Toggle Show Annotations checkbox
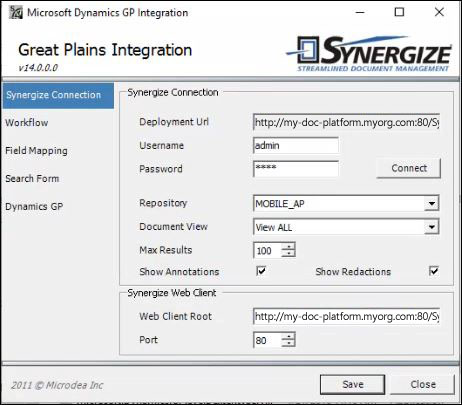The height and width of the screenshot is (405, 462). pos(261,271)
